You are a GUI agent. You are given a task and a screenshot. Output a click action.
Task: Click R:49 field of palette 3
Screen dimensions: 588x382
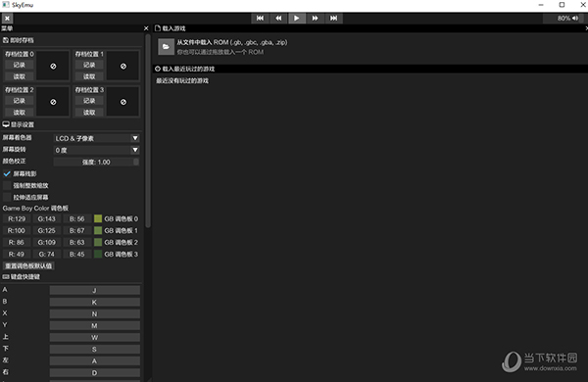(x=17, y=254)
